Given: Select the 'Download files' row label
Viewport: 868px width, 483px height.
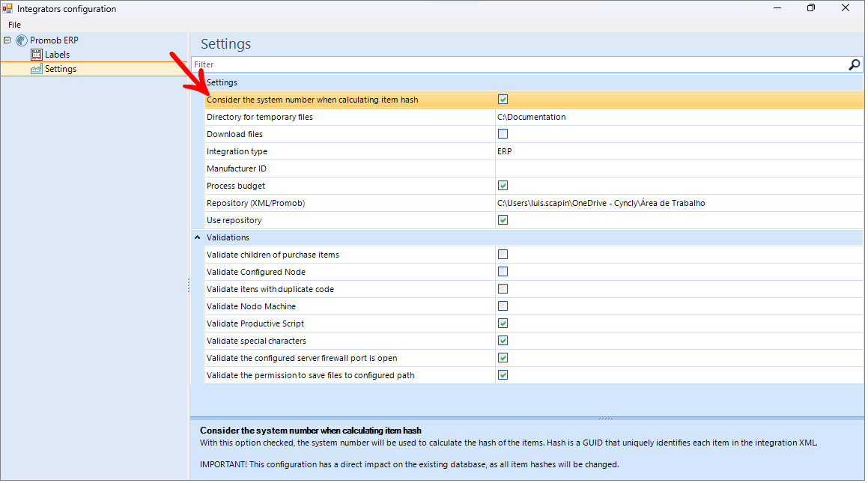Looking at the screenshot, I should [234, 134].
